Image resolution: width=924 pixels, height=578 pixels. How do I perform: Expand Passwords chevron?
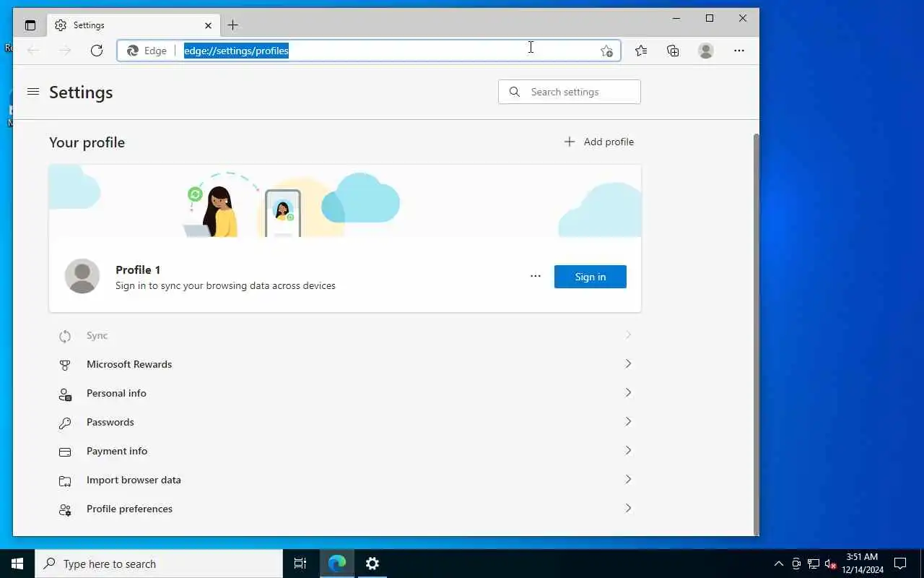[628, 421]
